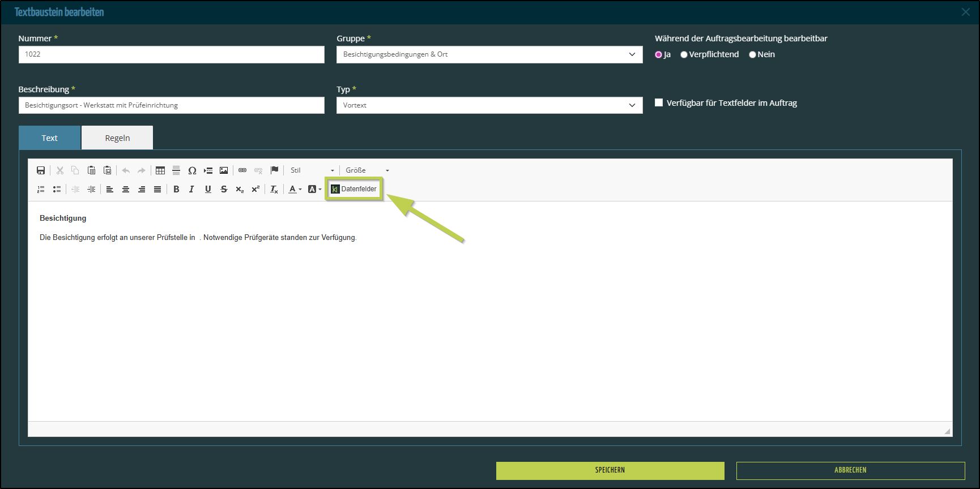Open the Gruppe dropdown
The width and height of the screenshot is (980, 489).
pos(489,54)
